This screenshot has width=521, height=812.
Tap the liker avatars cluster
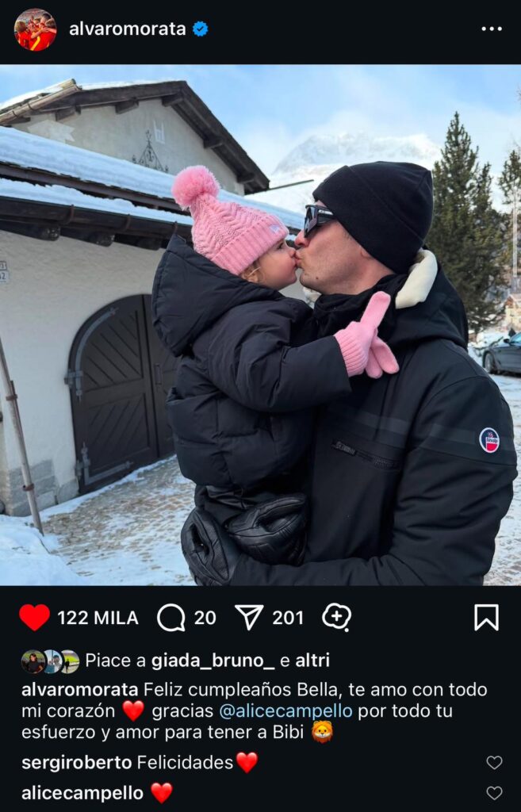[x=50, y=661]
